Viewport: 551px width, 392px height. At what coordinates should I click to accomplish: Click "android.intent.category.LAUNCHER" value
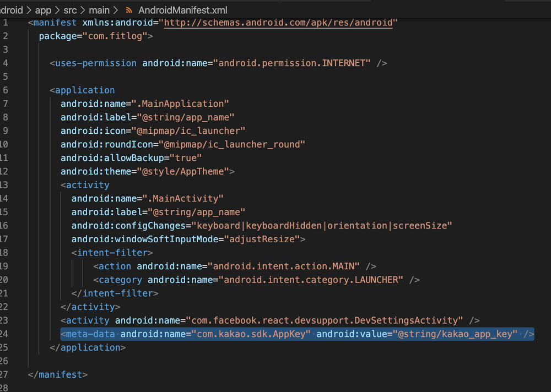[311, 280]
